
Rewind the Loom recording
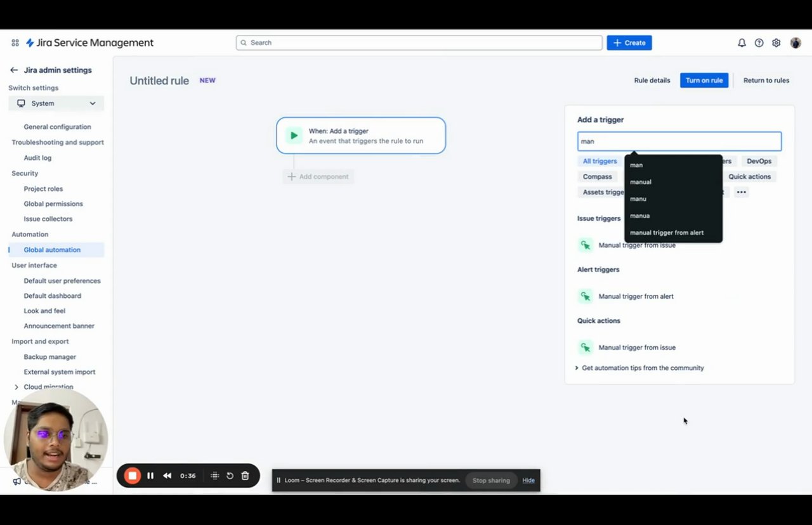click(167, 476)
